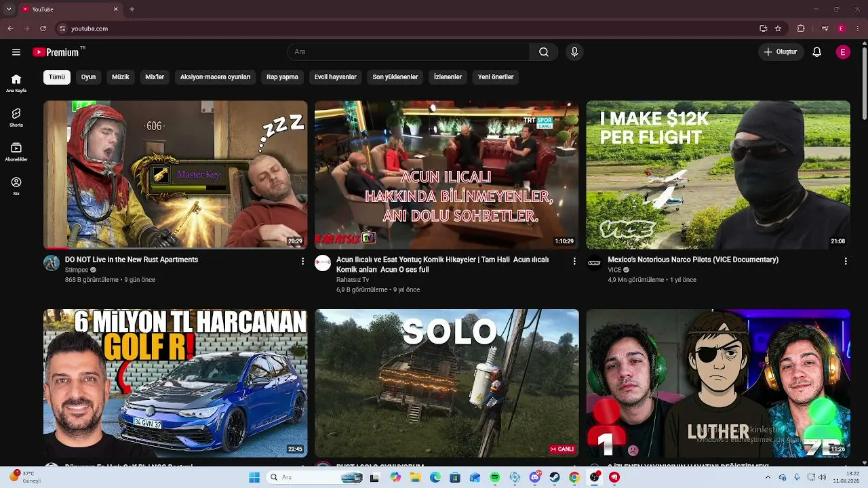Image resolution: width=868 pixels, height=488 pixels.
Task: Play the I MAKE $12K PER FLIGHT thumbnail
Action: 718,175
